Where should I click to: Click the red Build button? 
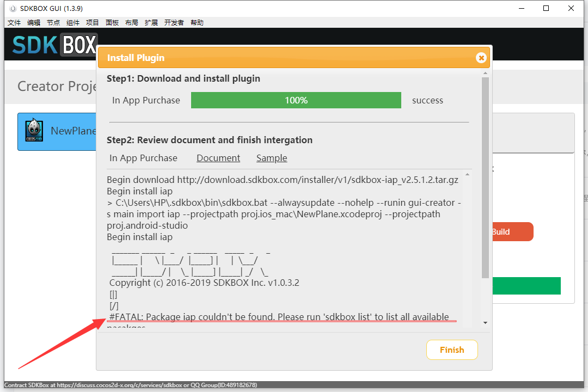pyautogui.click(x=512, y=232)
